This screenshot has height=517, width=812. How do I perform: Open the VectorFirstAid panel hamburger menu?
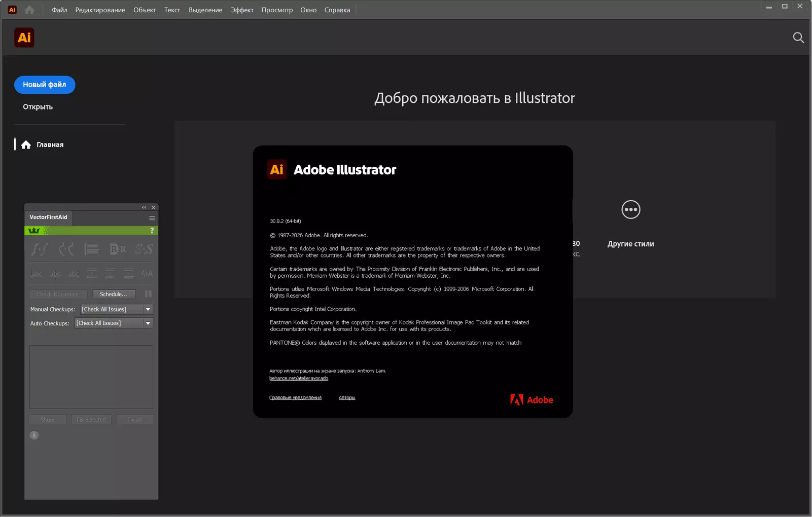[152, 218]
